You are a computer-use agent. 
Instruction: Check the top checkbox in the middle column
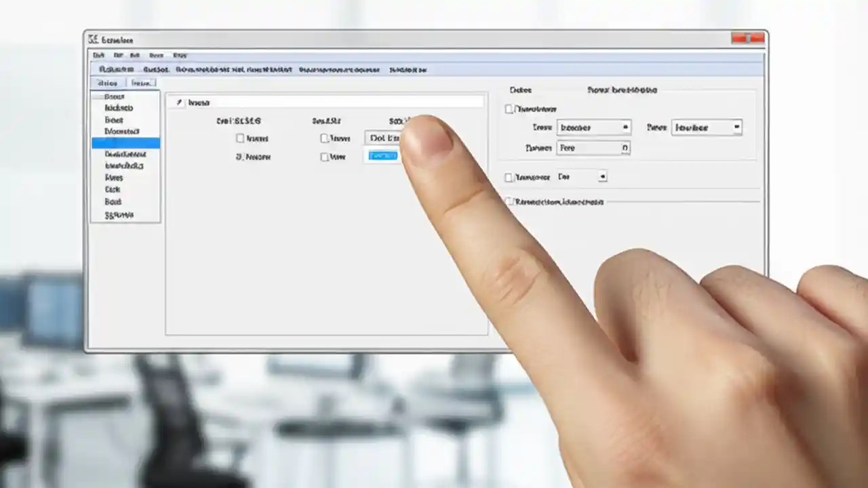(324, 138)
